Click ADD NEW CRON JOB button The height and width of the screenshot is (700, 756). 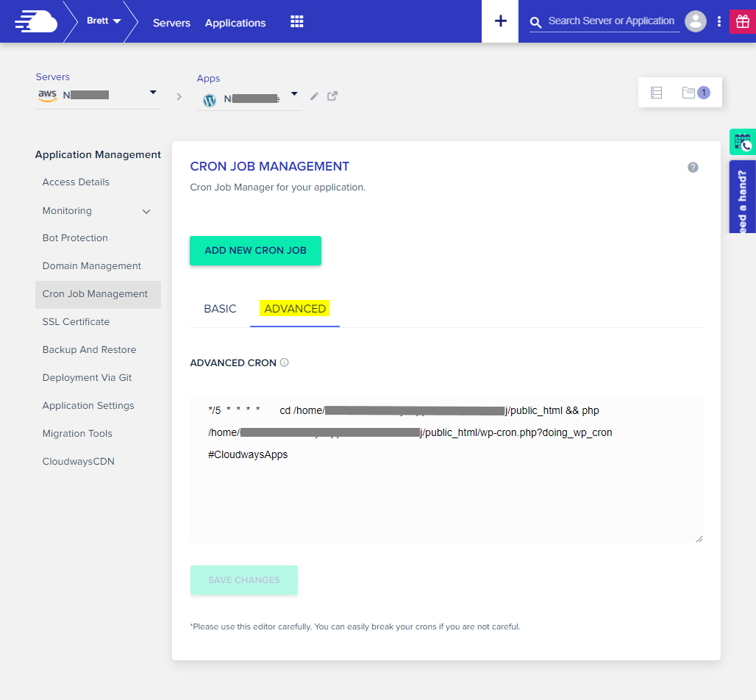255,251
